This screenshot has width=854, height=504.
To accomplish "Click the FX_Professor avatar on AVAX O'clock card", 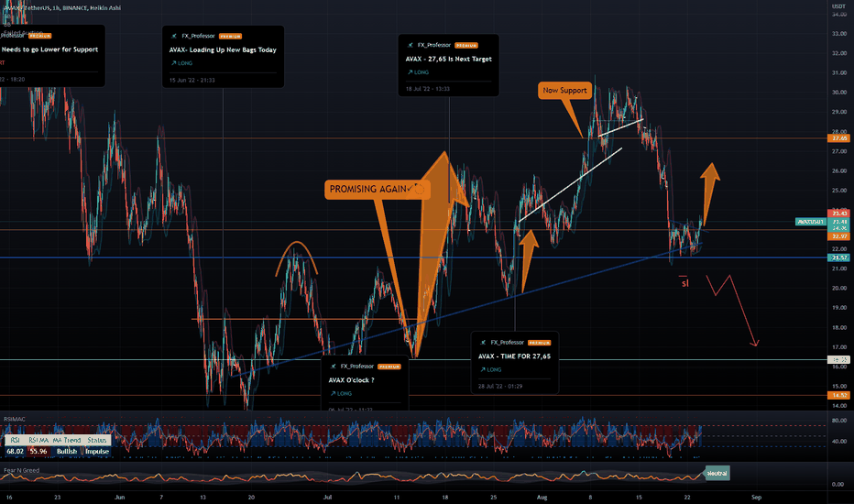I will click(334, 367).
